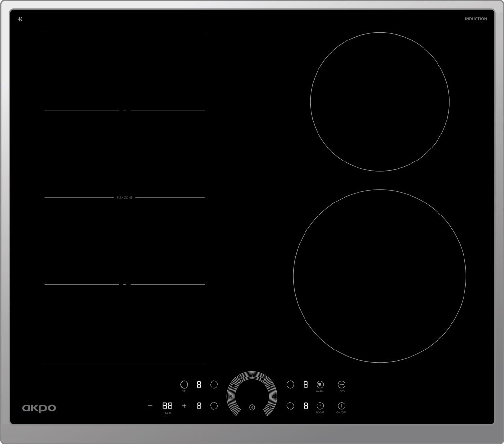Tap the lower-right zone power digit display
Screen dimensions: 504x444
tap(305, 406)
